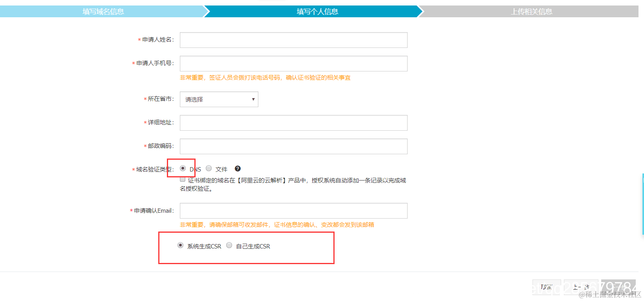Focus the 申请人姓名 input field

point(294,40)
